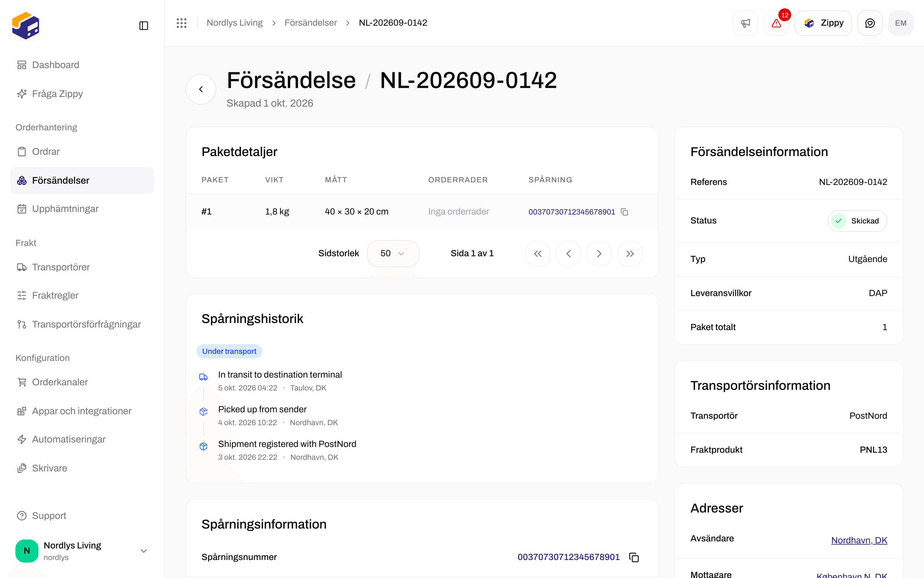The width and height of the screenshot is (924, 578).
Task: Open Dashboard in the sidebar
Action: click(x=82, y=65)
